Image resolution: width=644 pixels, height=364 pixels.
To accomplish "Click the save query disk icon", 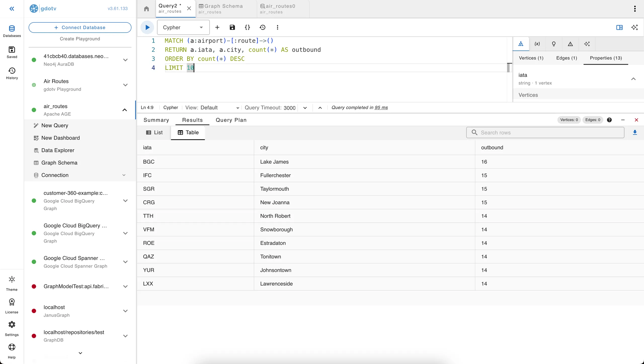I will [232, 27].
